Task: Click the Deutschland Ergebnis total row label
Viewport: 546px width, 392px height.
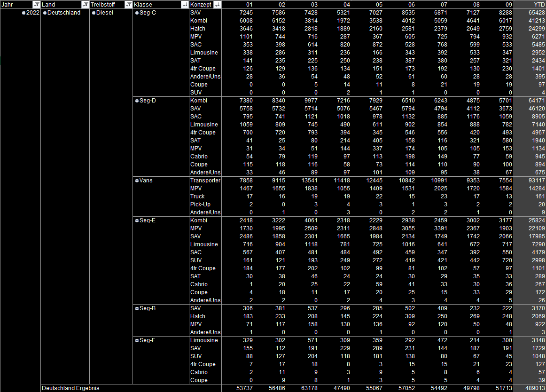Action: [70, 388]
